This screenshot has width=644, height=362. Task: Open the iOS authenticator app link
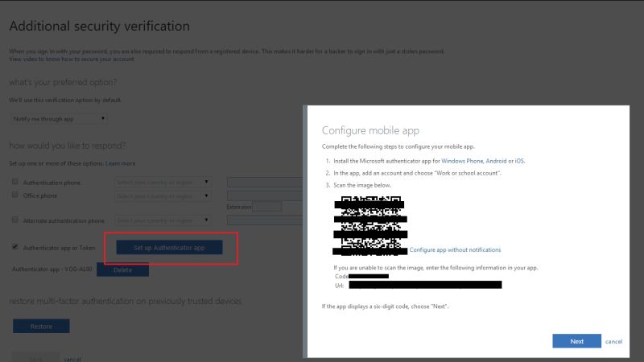[x=519, y=161]
